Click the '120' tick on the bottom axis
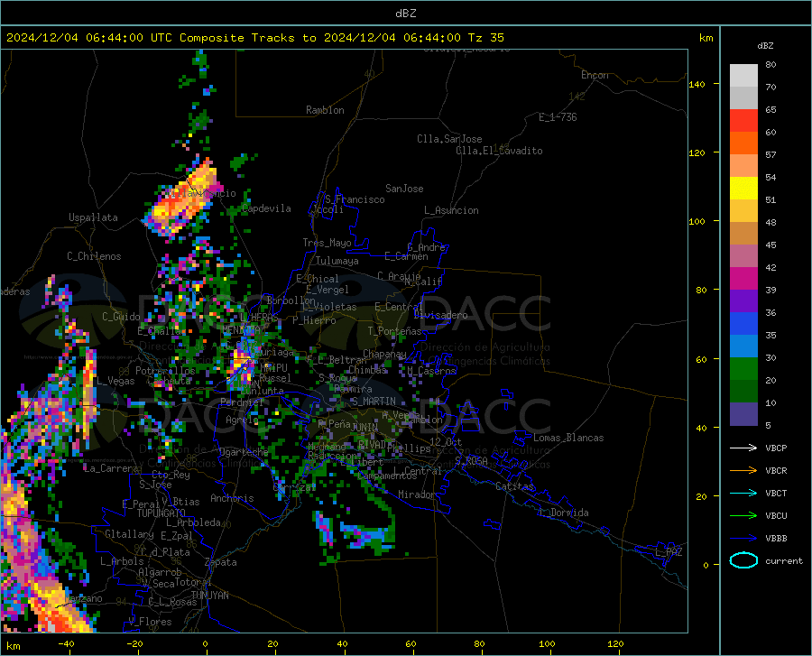Screen dimensions: 812x656 coord(615,644)
